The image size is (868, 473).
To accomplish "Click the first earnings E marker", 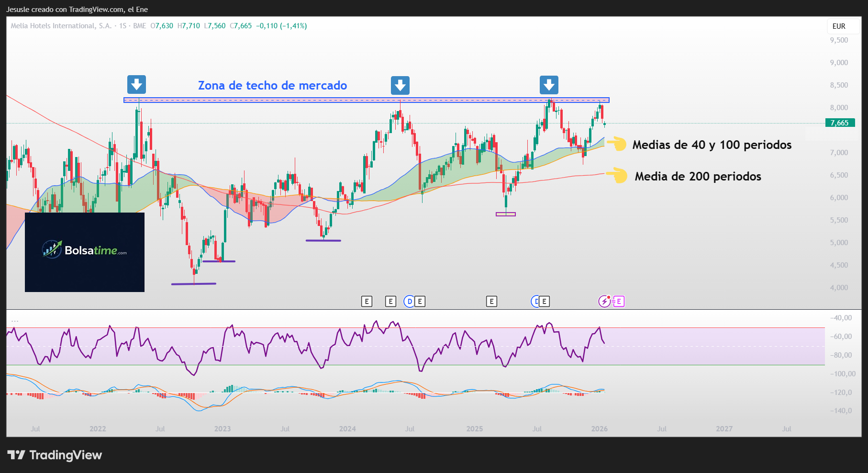I will (x=367, y=301).
